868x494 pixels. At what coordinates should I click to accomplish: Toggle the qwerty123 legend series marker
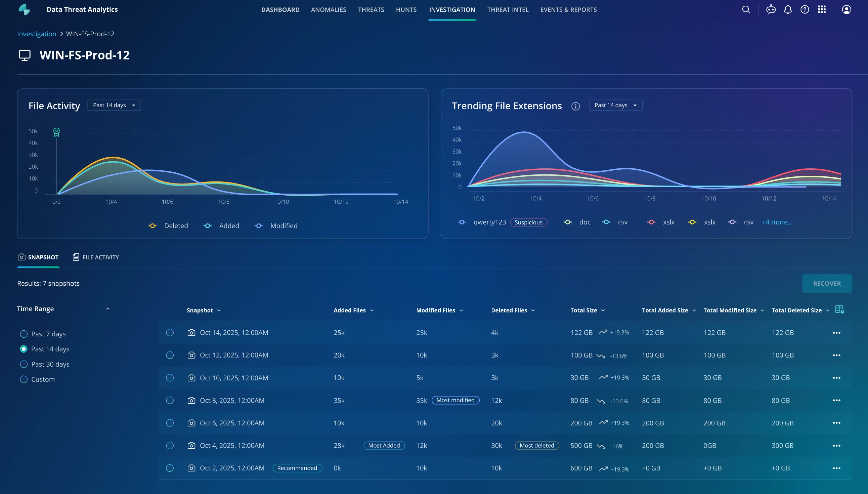462,222
